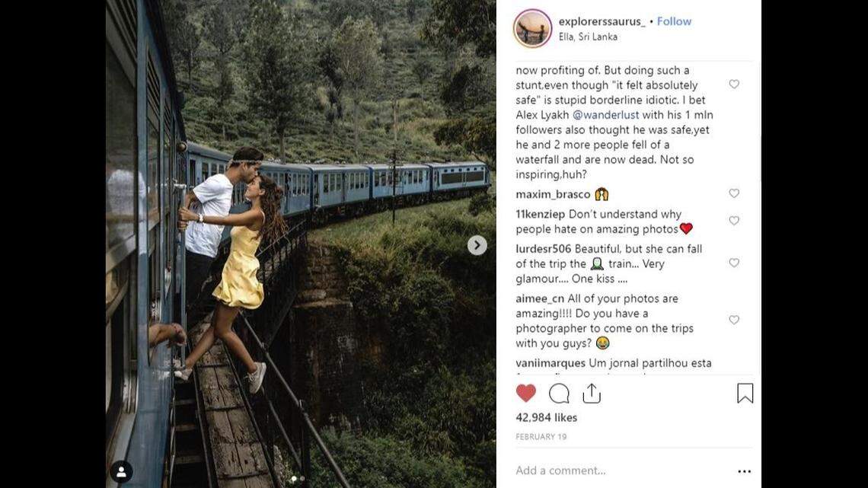
Task: Select the second carousel dot indicator
Action: click(302, 479)
